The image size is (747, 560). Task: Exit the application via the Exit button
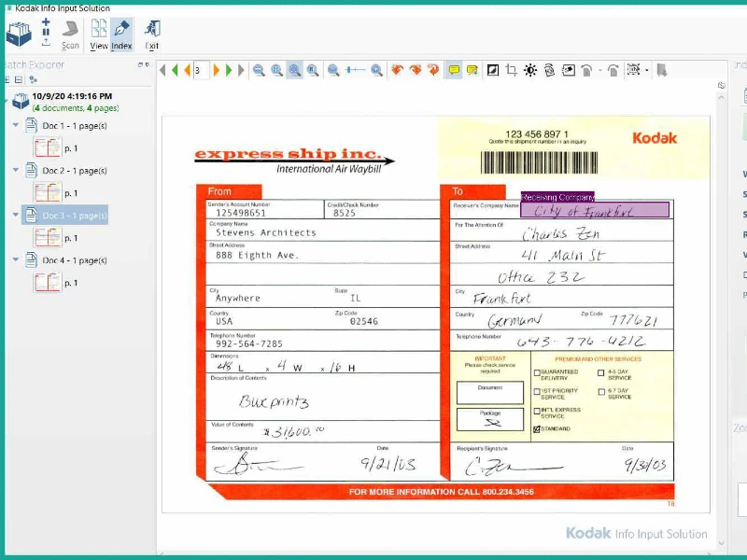coord(152,35)
